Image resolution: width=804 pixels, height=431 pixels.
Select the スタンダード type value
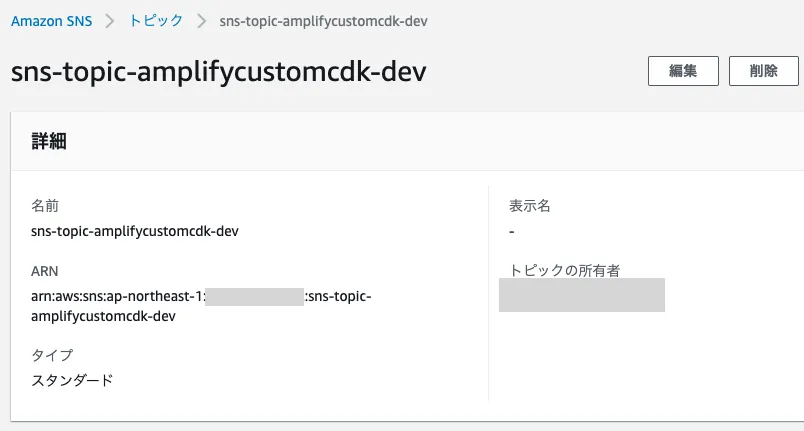click(x=72, y=380)
